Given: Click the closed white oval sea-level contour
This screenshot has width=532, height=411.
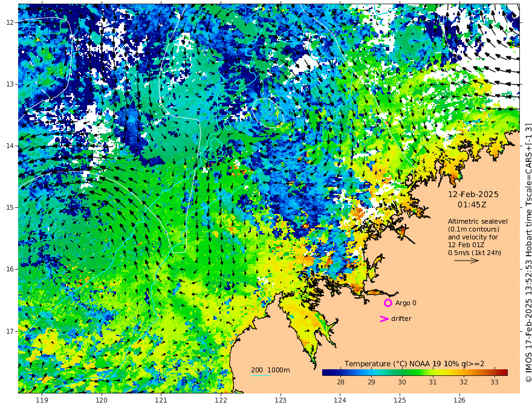Looking at the screenshot, I should pyautogui.click(x=267, y=113).
